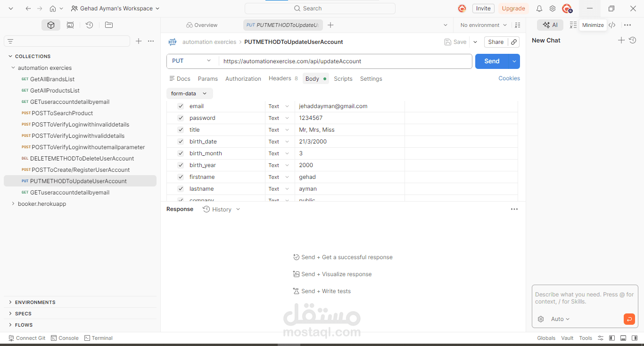Click the plus icon to create a new collection

139,41
